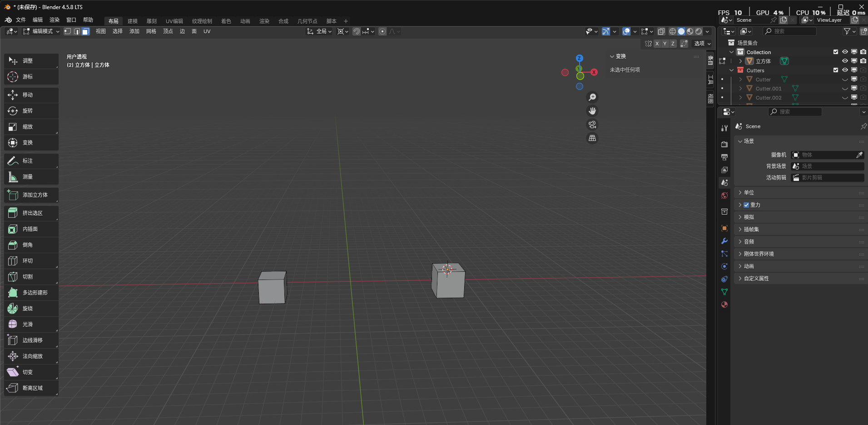Screen dimensions: 868x425
Task: Switch to the UV编辑 workspace tab
Action: coord(174,21)
